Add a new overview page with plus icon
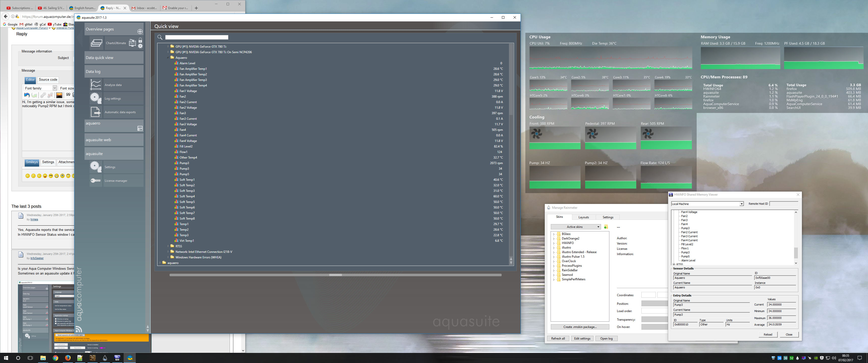Viewport: 868px width, 363px height. tap(140, 31)
